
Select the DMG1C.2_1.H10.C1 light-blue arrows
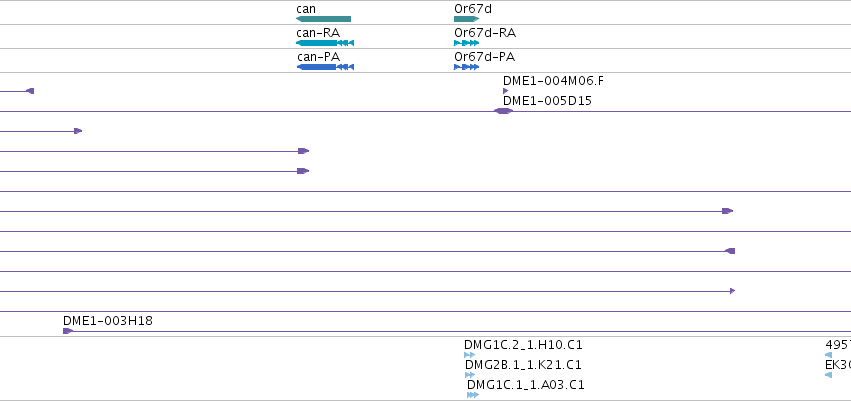pyautogui.click(x=469, y=355)
